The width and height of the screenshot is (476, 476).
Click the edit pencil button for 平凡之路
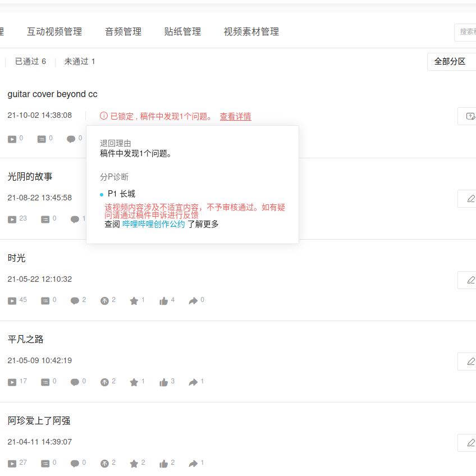470,361
